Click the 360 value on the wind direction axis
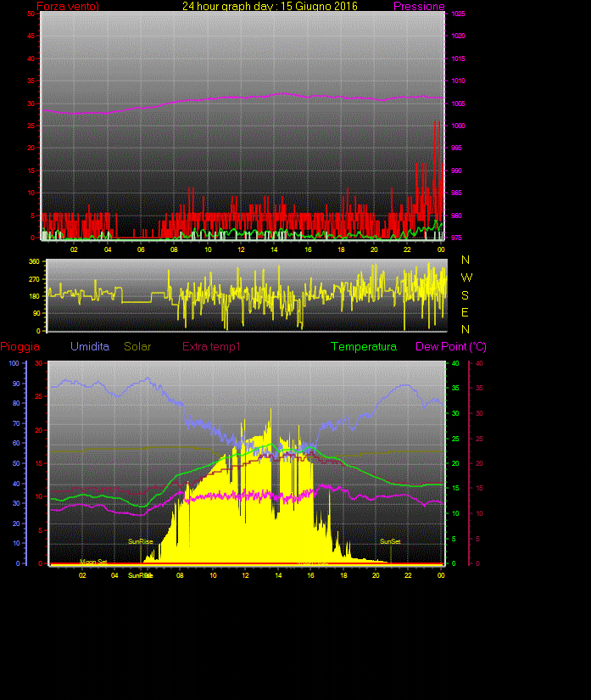The height and width of the screenshot is (700, 591). coord(35,261)
